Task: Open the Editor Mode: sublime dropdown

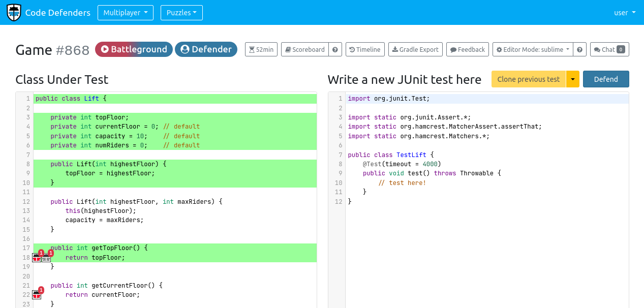Action: (x=533, y=49)
